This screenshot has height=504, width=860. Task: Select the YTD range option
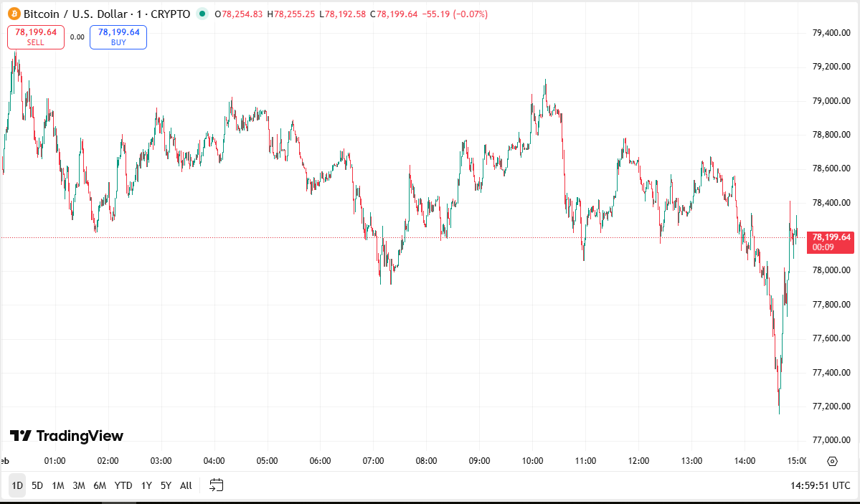pos(123,485)
